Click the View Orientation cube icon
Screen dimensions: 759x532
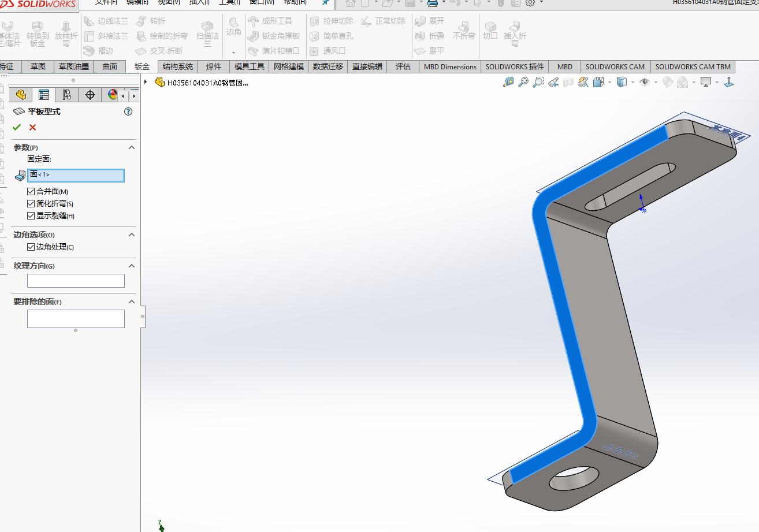[x=598, y=83]
